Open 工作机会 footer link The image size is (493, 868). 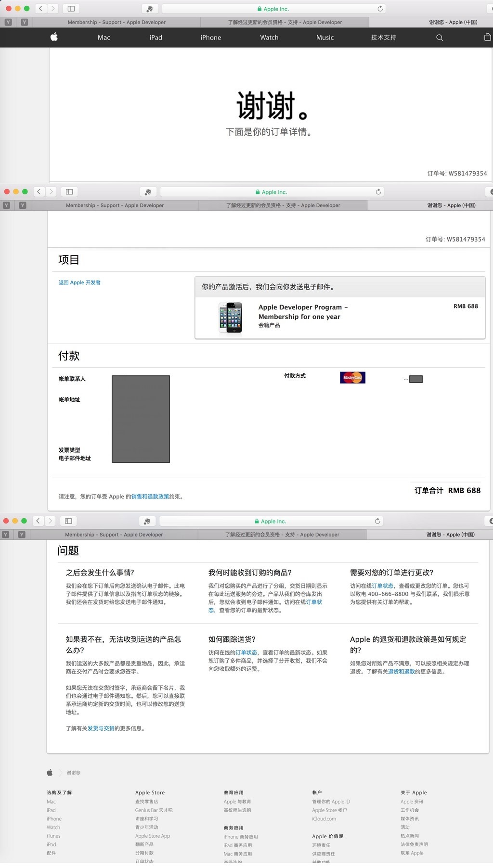coord(410,810)
